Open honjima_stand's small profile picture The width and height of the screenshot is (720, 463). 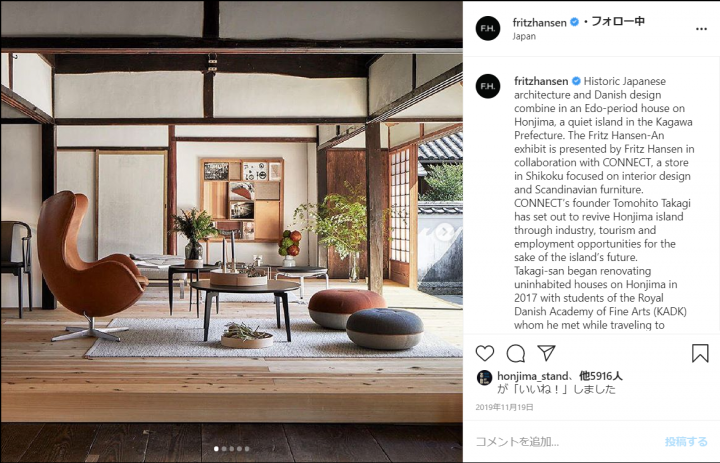pos(484,378)
